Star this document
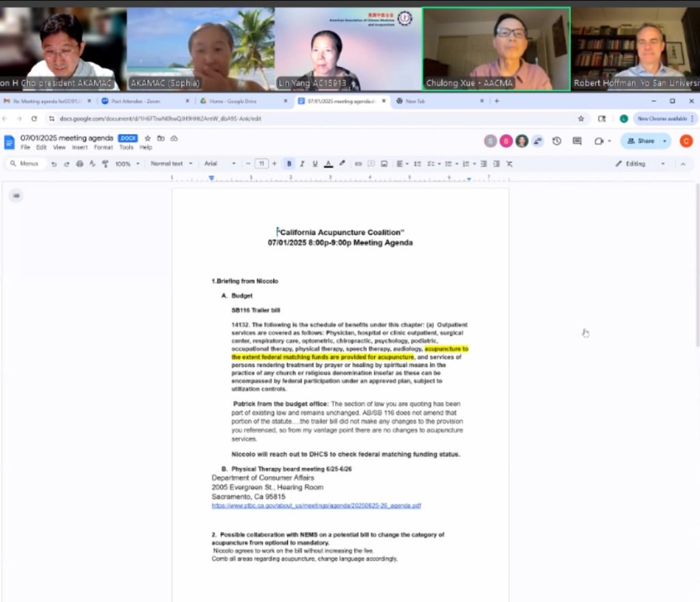 click(148, 138)
